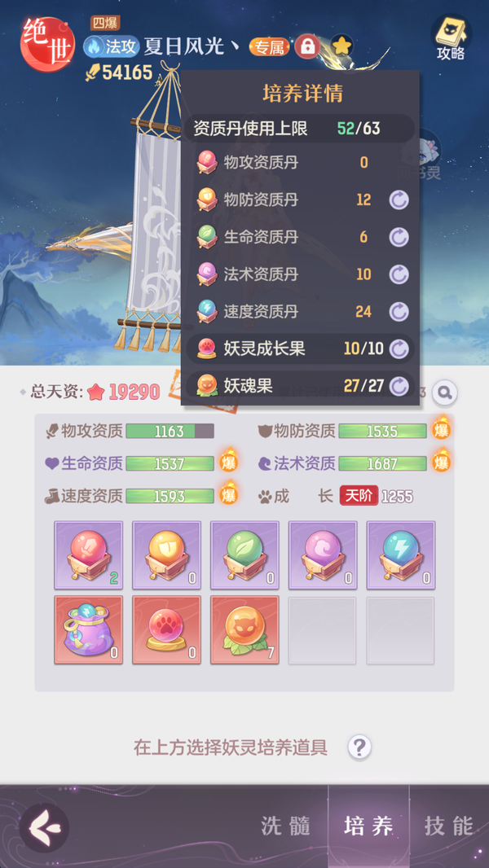Reset the 物防资质丹 count

click(399, 199)
